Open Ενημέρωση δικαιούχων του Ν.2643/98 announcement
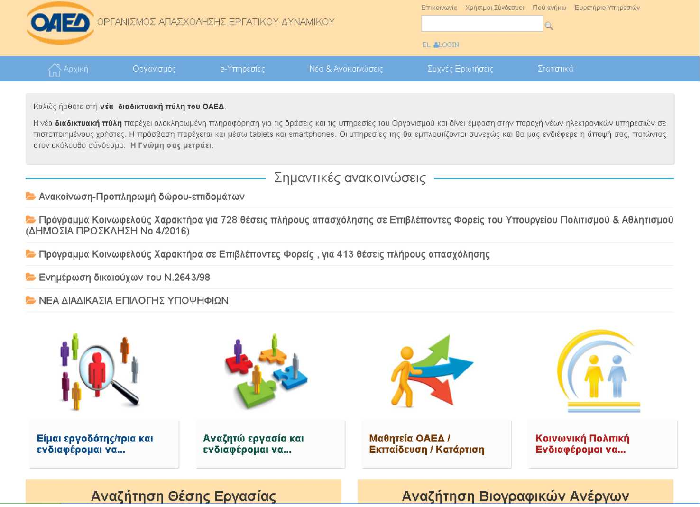This screenshot has height=507, width=700. click(x=124, y=276)
